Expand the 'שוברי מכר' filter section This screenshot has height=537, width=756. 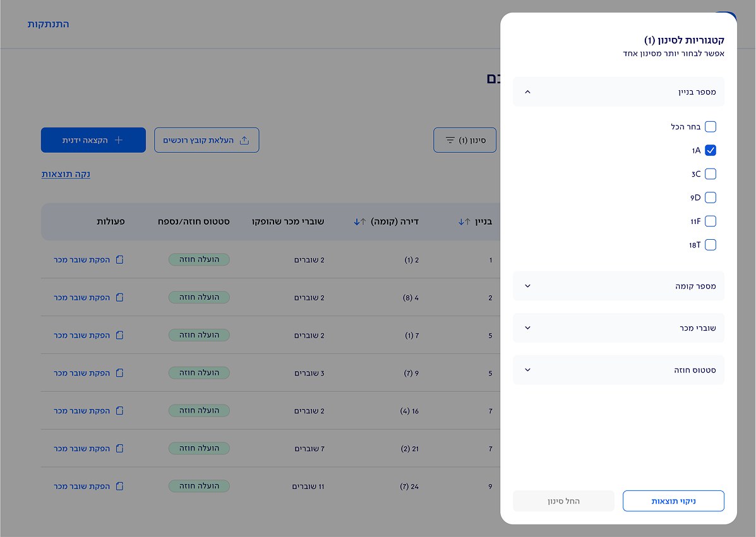618,328
